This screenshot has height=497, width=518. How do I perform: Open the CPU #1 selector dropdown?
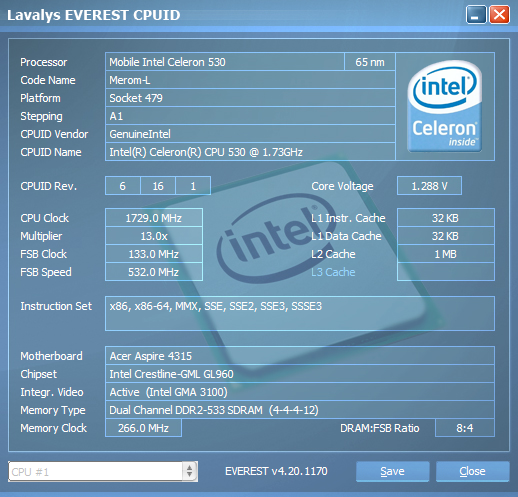(x=103, y=471)
